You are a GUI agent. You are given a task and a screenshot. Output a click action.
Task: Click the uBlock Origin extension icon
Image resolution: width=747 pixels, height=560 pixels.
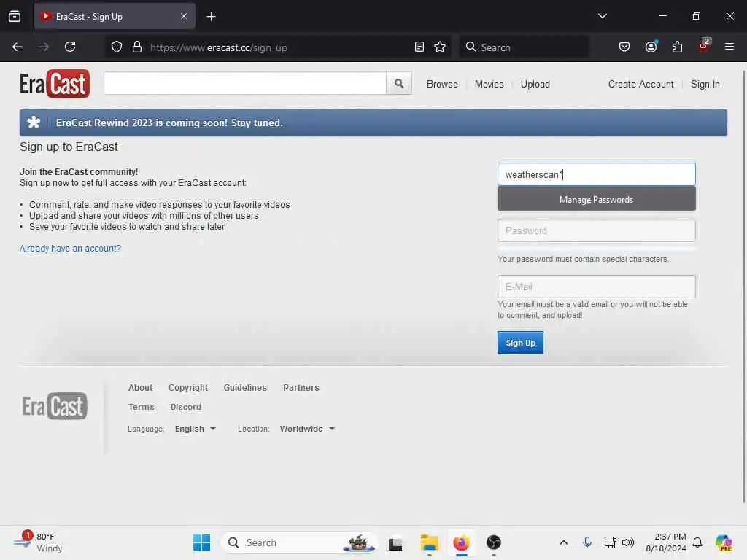tap(704, 46)
